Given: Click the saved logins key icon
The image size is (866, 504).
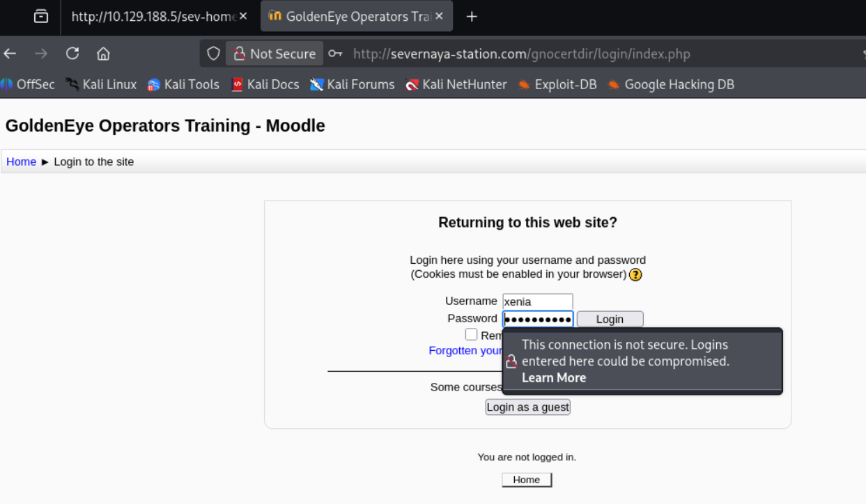Looking at the screenshot, I should [x=336, y=54].
